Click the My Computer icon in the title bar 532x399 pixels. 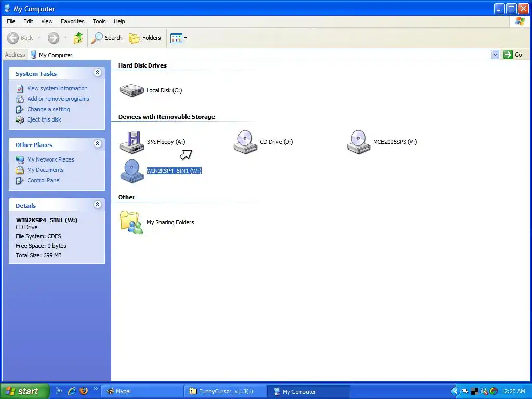click(x=7, y=8)
